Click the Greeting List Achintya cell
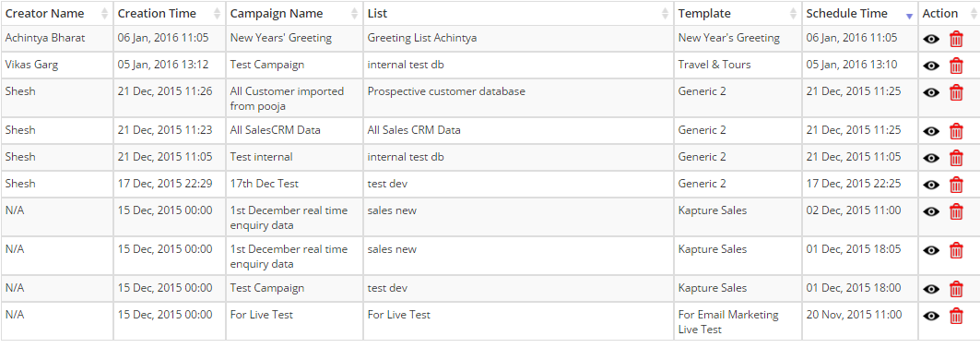Image resolution: width=980 pixels, height=348 pixels. 519,38
